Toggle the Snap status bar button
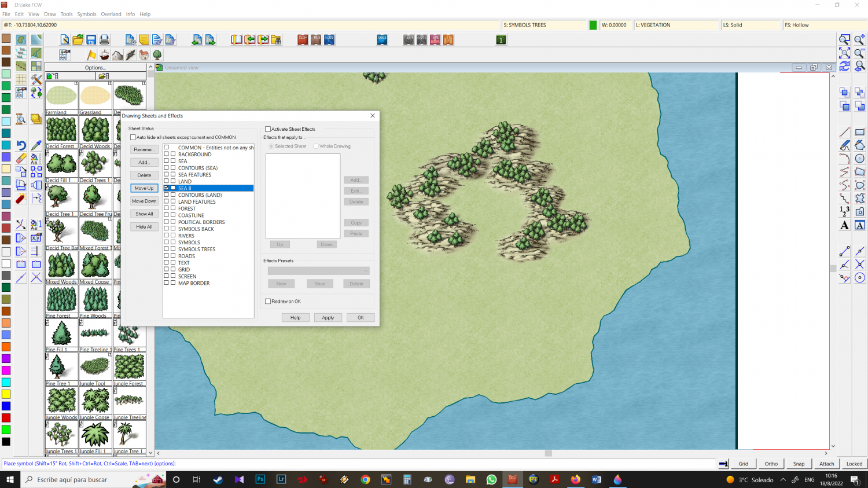868x488 pixels. click(799, 464)
